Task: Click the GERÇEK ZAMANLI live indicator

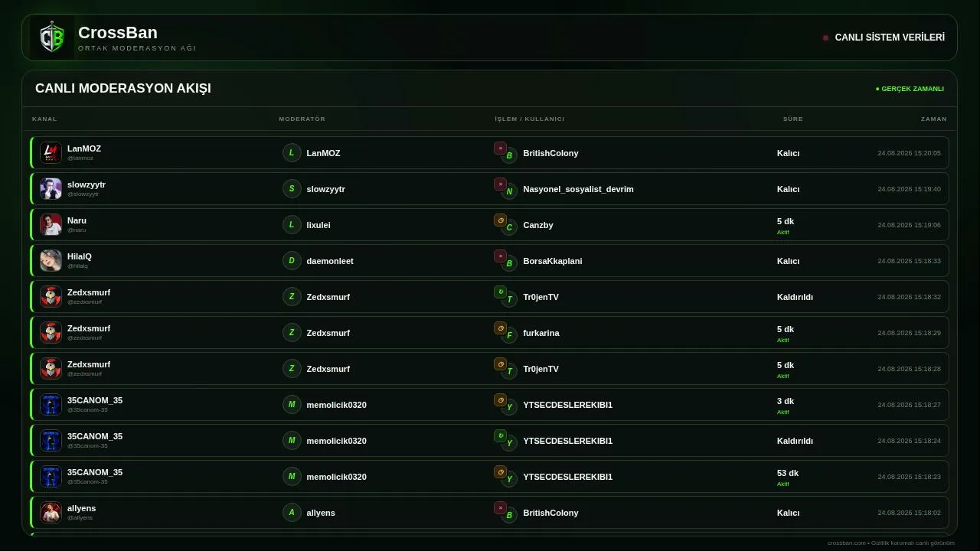Action: [x=910, y=89]
